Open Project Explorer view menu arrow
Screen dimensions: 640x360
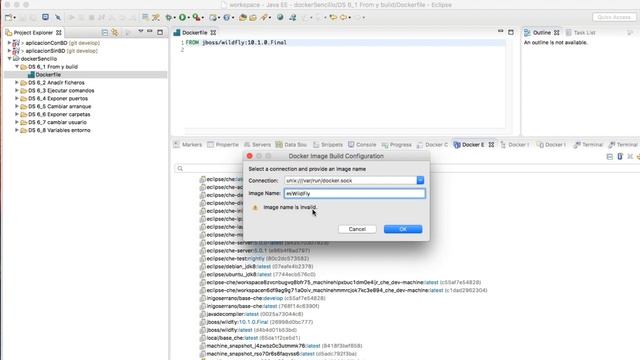140,31
